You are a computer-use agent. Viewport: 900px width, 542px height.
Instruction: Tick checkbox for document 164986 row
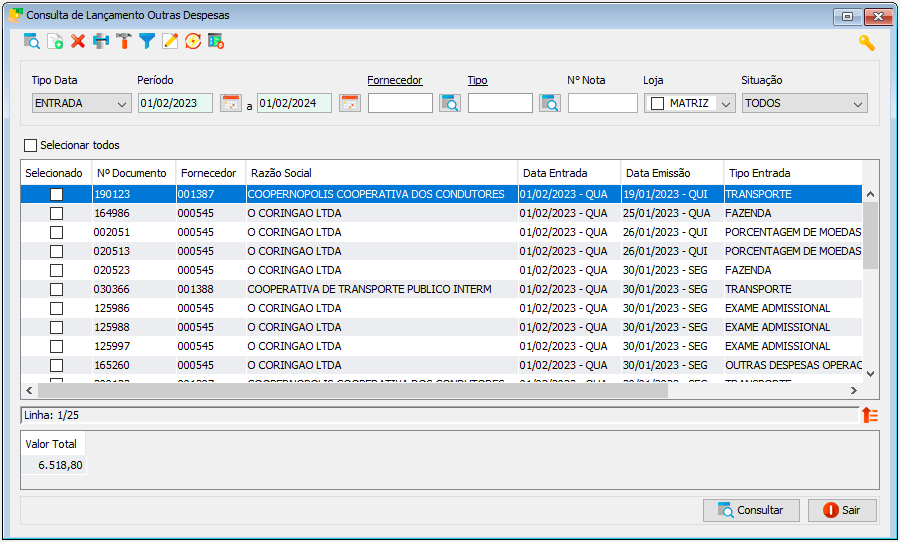pyautogui.click(x=56, y=214)
